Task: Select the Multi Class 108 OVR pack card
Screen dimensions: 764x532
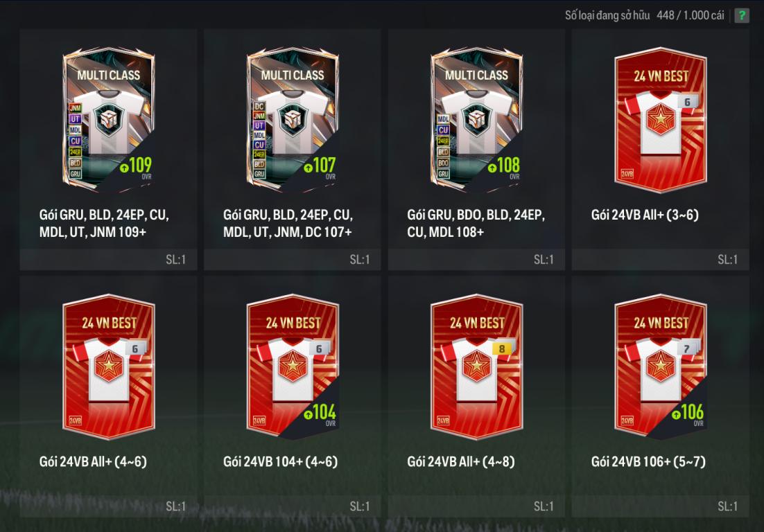Action: [476, 120]
